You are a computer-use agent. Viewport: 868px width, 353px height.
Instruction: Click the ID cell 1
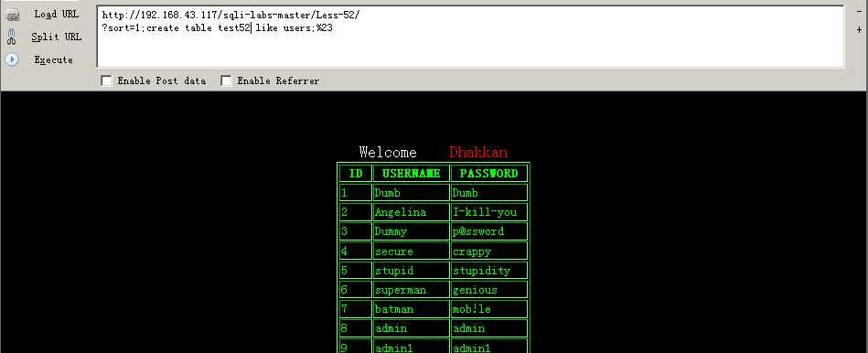point(356,193)
